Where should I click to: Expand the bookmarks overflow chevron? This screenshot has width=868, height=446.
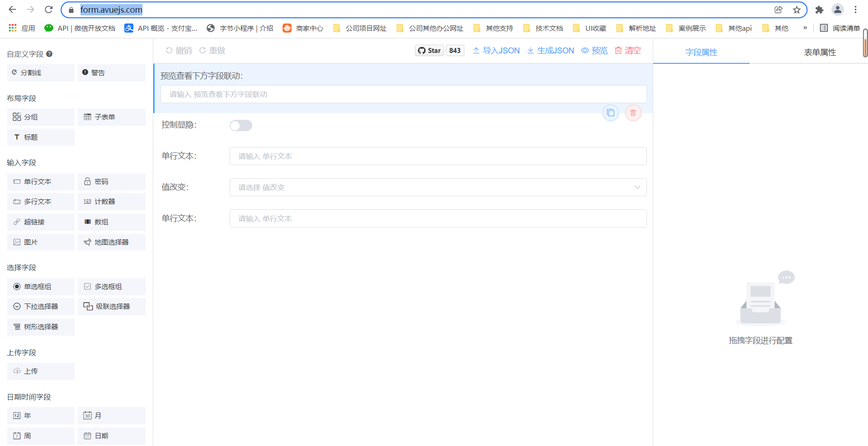click(x=805, y=28)
